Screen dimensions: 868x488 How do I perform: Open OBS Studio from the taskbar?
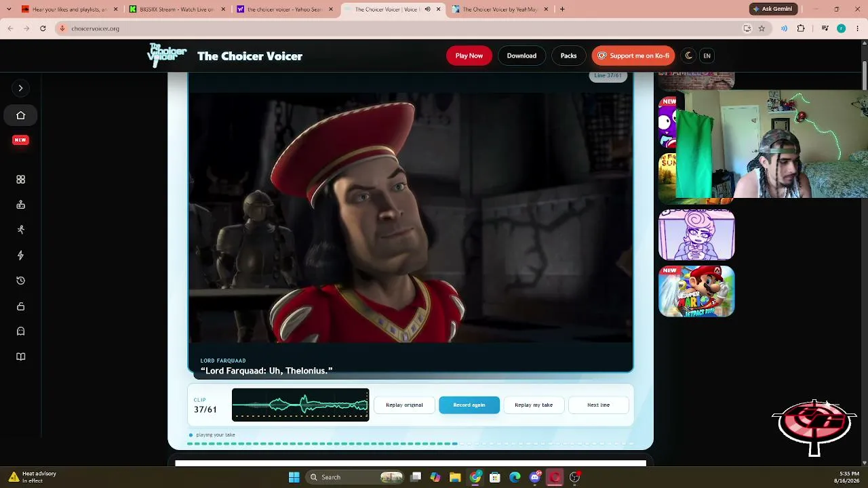[574, 477]
